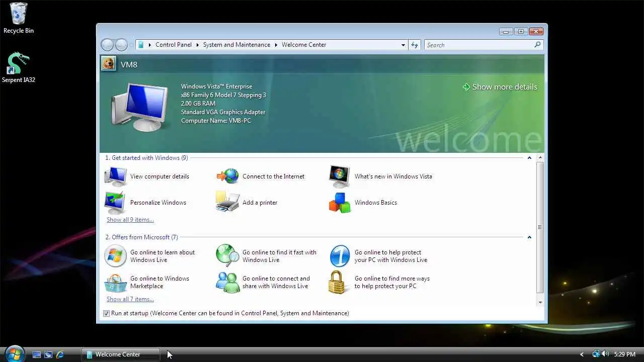This screenshot has width=644, height=362.
Task: Click 2.00 GB RAM text
Action: 198,104
